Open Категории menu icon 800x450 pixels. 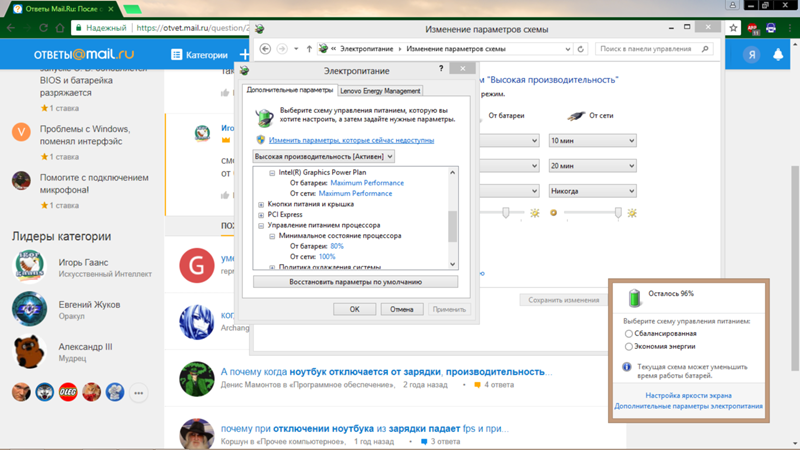point(177,55)
